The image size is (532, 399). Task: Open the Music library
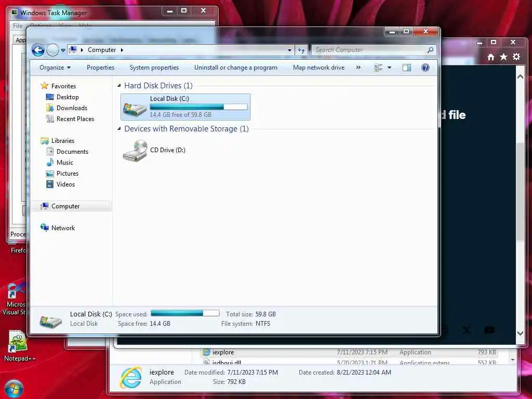(x=65, y=163)
